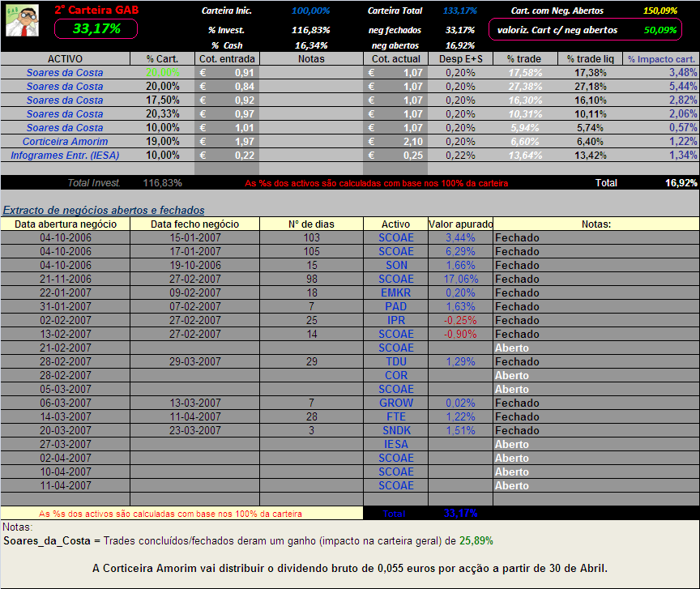
Task: Click the 17,06% valor apurado cell
Action: click(x=461, y=279)
